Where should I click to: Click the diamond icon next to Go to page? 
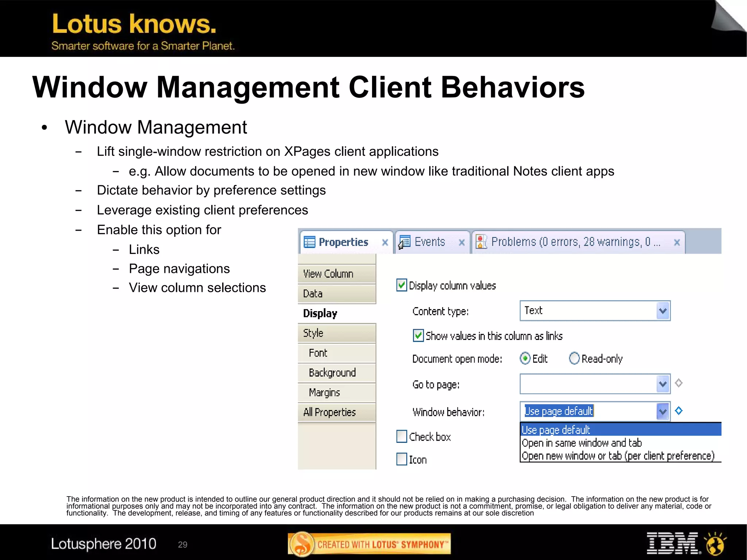click(x=679, y=383)
